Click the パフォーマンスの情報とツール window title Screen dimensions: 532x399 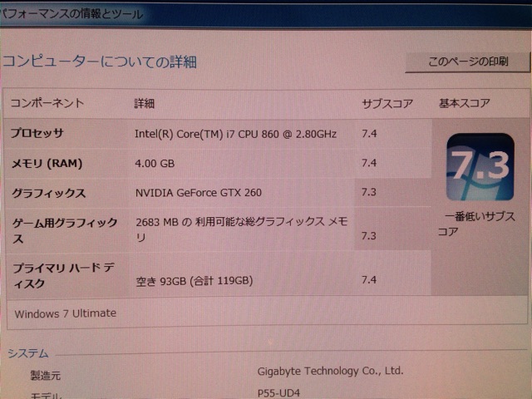pos(71,14)
